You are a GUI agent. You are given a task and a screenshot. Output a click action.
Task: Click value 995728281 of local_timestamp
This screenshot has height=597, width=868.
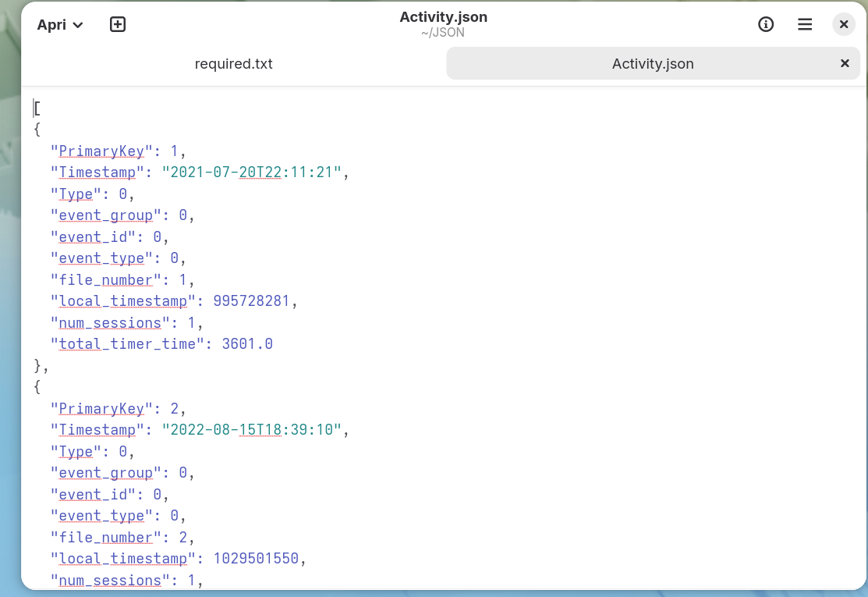pos(251,300)
